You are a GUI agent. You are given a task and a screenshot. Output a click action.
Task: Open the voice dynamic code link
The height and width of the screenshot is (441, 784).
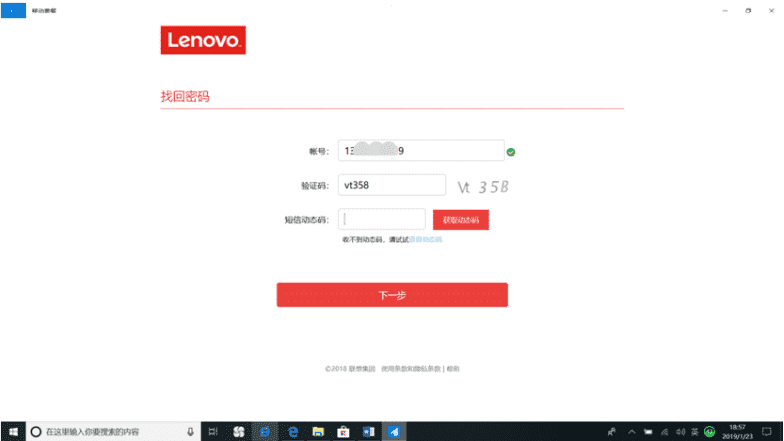click(x=426, y=240)
